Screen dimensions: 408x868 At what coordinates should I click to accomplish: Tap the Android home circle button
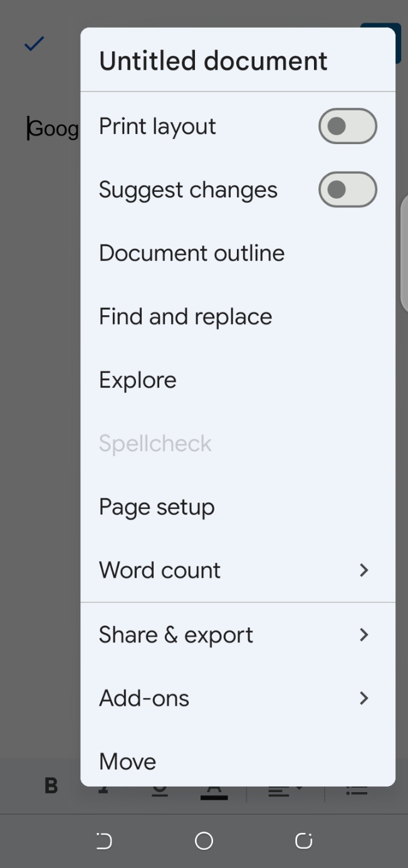pos(204,841)
